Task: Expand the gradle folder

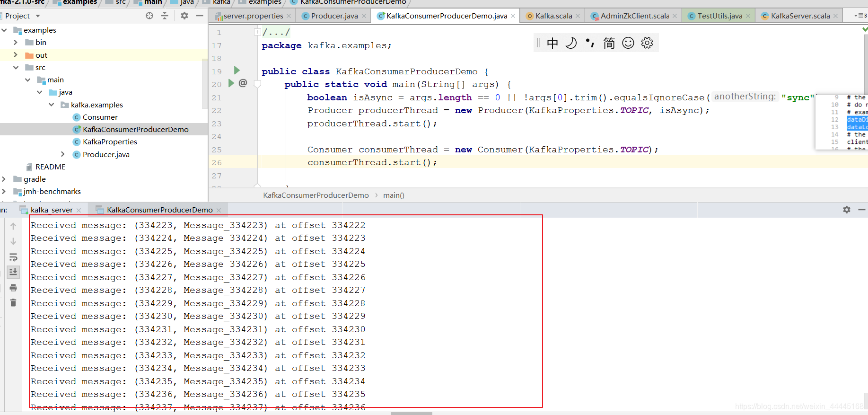Action: (4, 179)
